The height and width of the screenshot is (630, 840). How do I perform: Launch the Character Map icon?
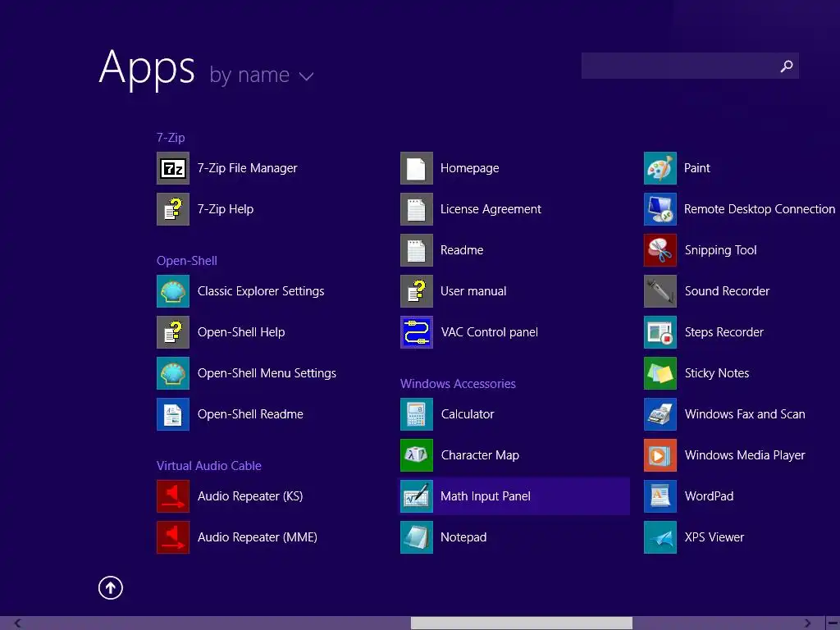416,455
